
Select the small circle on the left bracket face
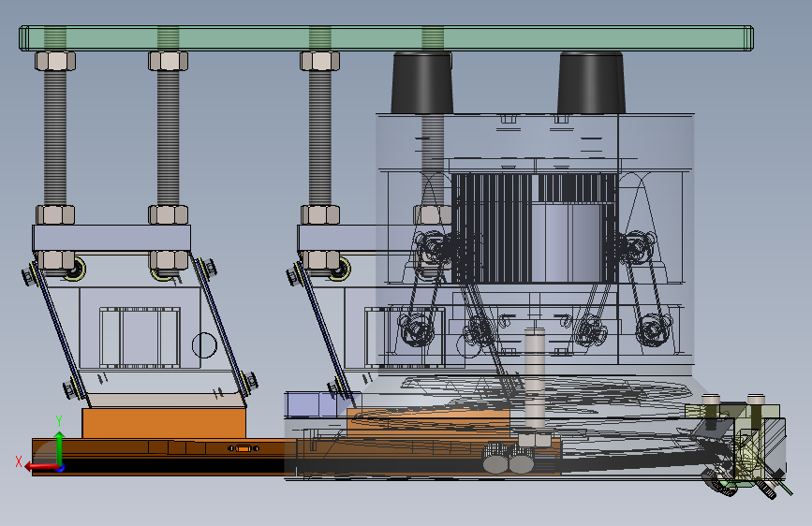pyautogui.click(x=204, y=345)
